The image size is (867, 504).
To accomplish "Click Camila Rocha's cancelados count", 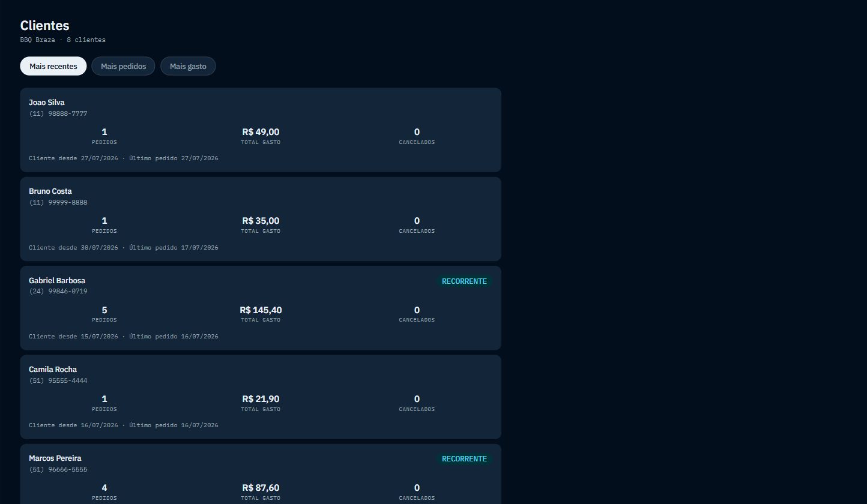I will click(417, 399).
